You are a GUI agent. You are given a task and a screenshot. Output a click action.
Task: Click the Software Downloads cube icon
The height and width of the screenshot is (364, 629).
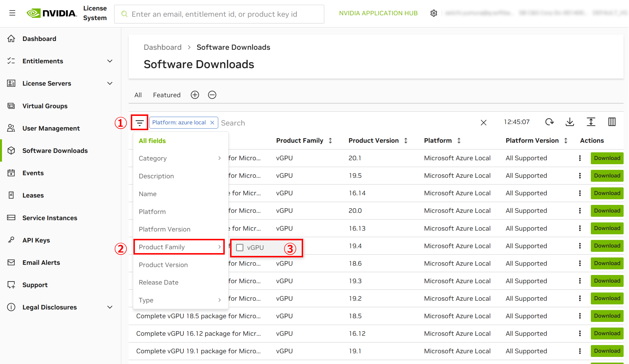(x=11, y=151)
